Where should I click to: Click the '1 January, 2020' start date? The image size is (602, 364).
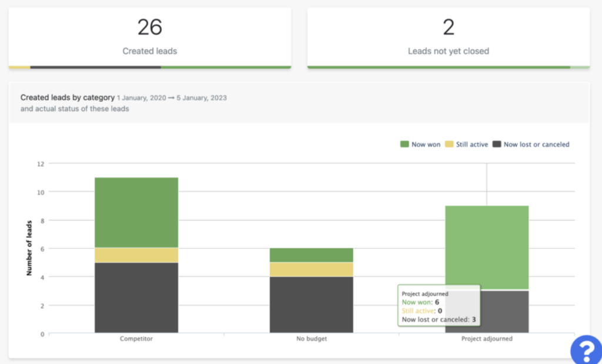click(x=142, y=98)
